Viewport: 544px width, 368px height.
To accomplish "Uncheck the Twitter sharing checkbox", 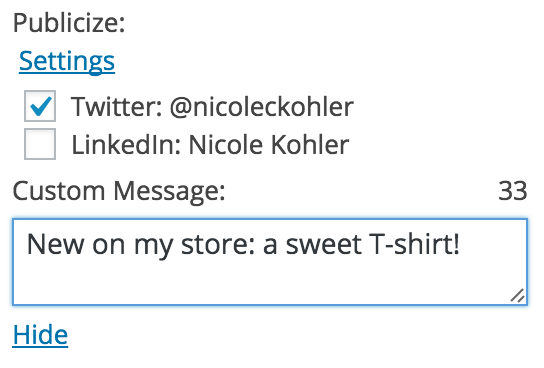I will pos(40,106).
